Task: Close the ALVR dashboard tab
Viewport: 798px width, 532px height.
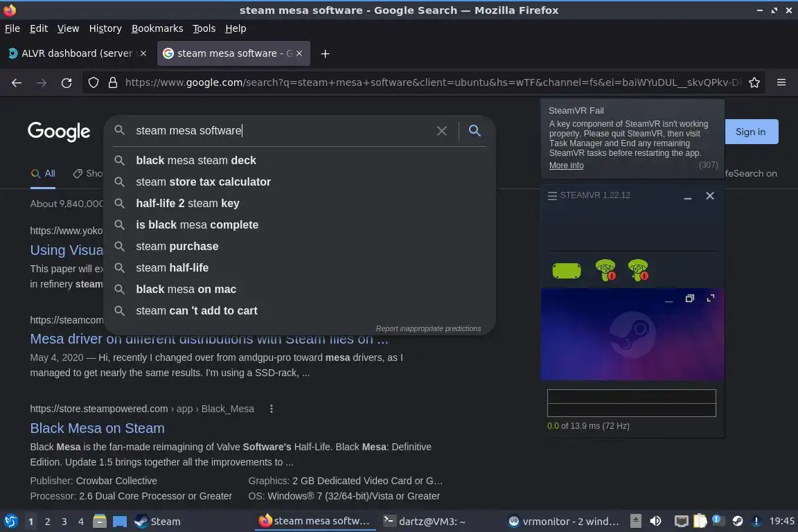Action: [x=143, y=53]
